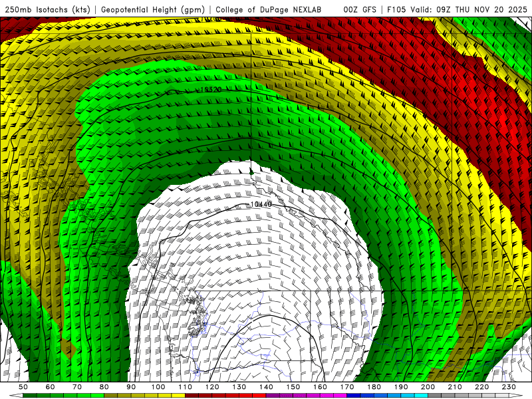Select the 'Geopotential Height (gpm)' header text

[x=153, y=9]
